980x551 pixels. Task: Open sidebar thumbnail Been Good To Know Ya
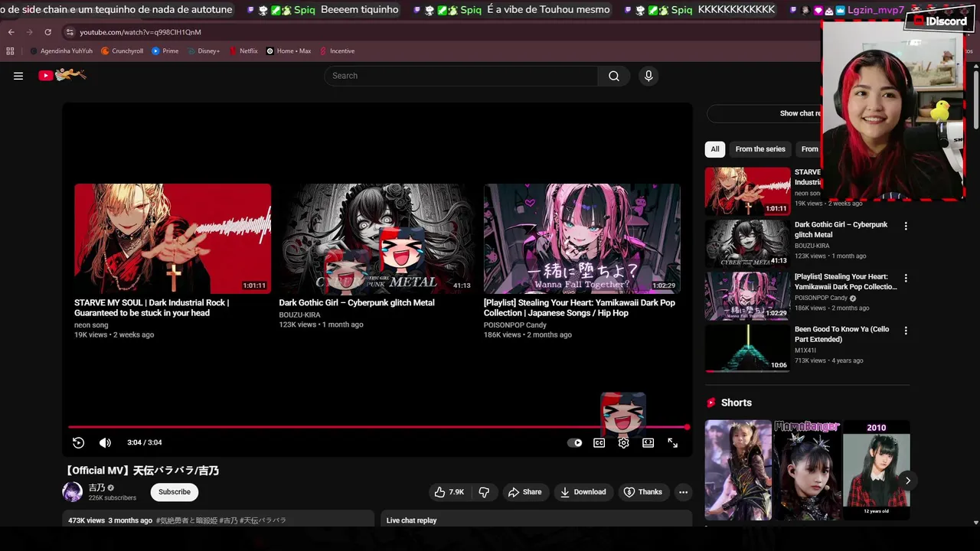coord(747,348)
